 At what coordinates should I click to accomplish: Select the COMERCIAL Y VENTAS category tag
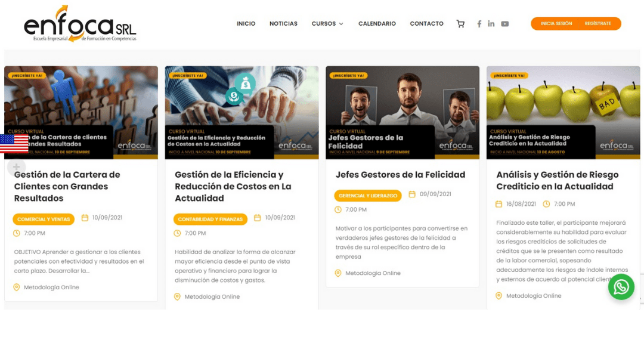tap(44, 219)
